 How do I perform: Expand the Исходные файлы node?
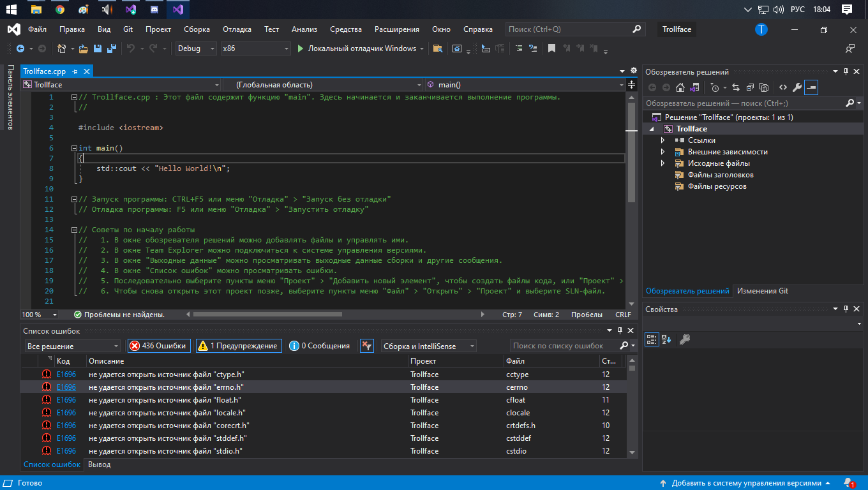click(x=662, y=163)
